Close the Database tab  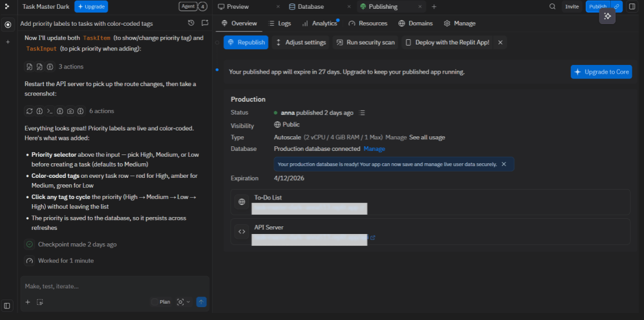[x=349, y=6]
